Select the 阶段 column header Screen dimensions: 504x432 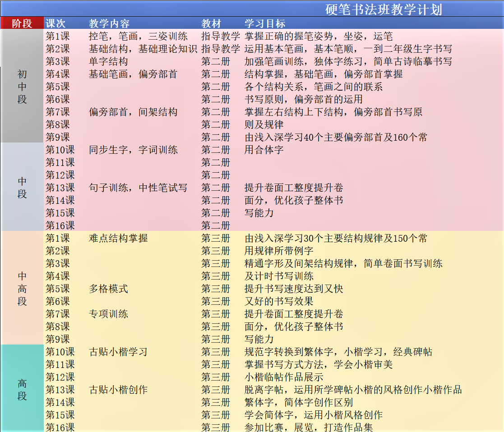[x=22, y=23]
